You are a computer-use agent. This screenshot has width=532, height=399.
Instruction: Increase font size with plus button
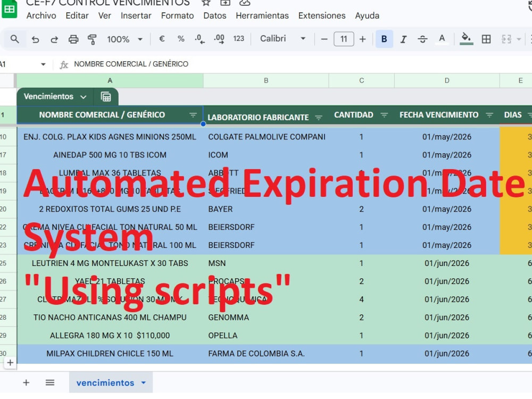point(363,39)
